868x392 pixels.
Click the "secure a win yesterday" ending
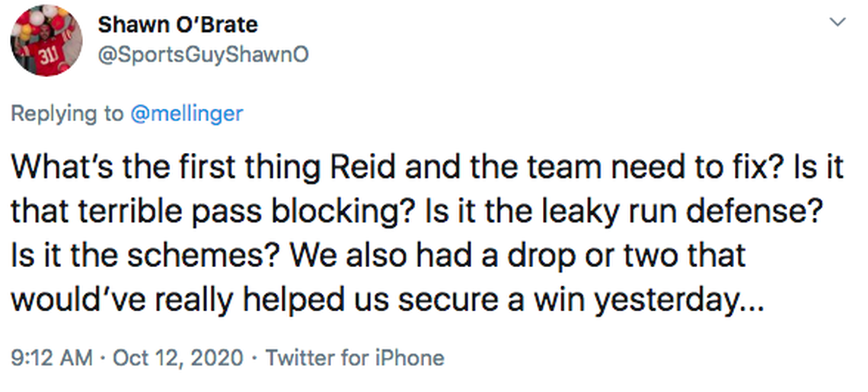coord(589,300)
